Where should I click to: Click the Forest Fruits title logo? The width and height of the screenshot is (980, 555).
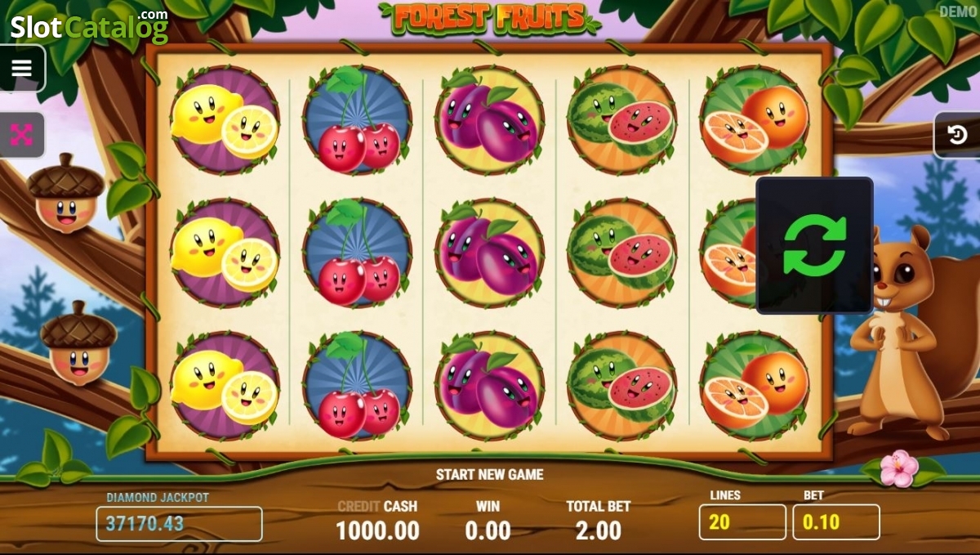coord(488,17)
